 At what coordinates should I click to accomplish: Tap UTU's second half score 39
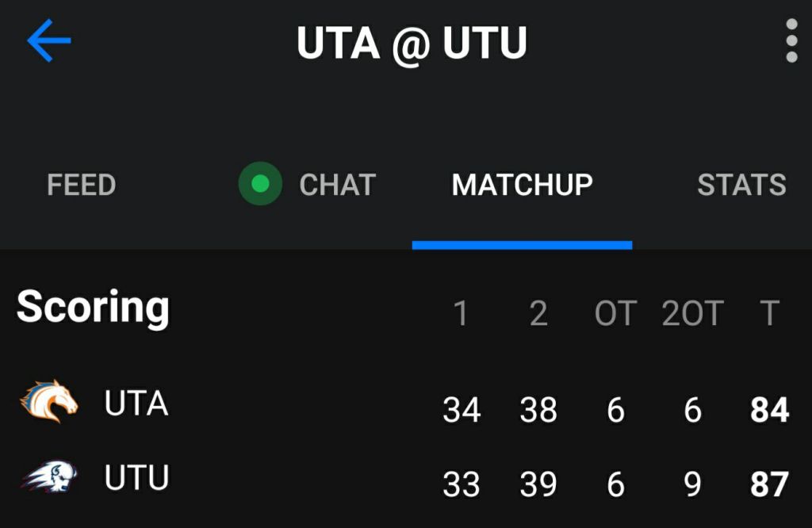click(x=538, y=484)
